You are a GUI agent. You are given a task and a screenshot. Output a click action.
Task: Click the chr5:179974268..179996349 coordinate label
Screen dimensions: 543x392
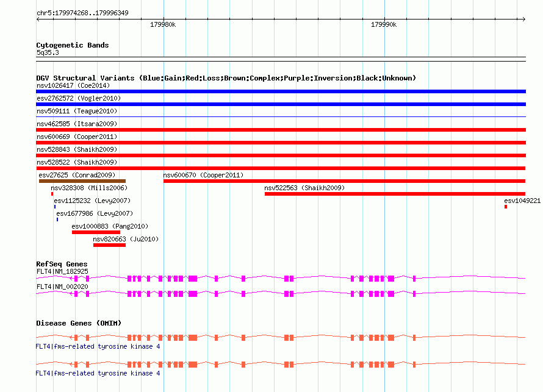82,13
